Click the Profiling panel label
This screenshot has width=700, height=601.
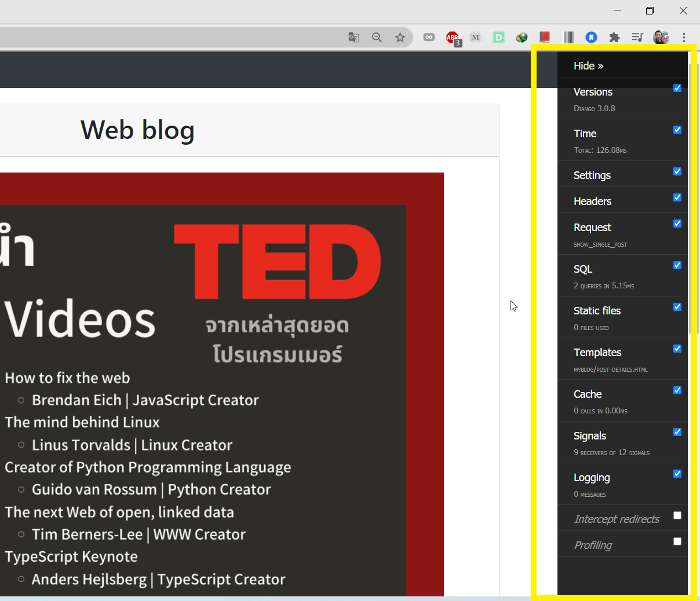tap(593, 545)
